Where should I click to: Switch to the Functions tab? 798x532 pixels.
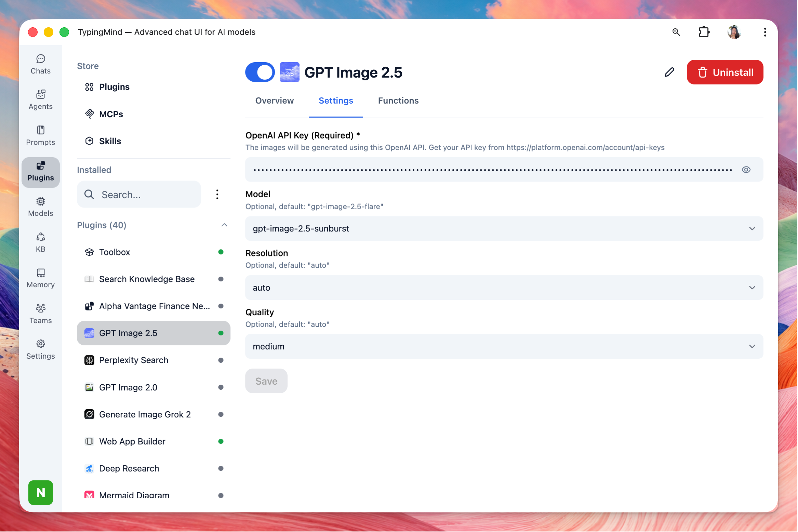398,101
